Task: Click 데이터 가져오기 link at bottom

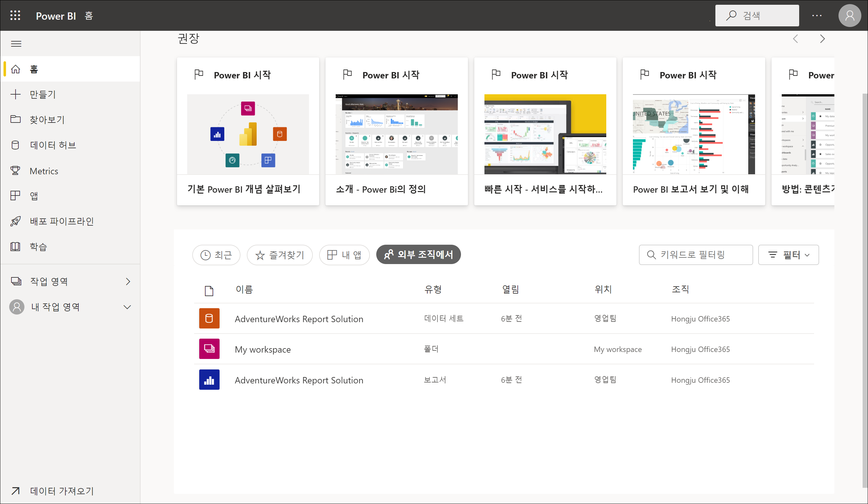Action: [61, 491]
